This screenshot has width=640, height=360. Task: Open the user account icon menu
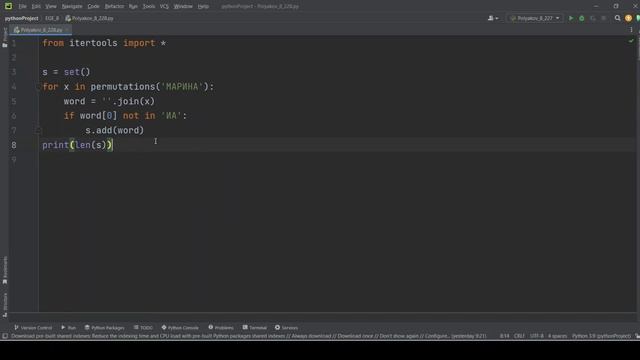pyautogui.click(x=493, y=18)
